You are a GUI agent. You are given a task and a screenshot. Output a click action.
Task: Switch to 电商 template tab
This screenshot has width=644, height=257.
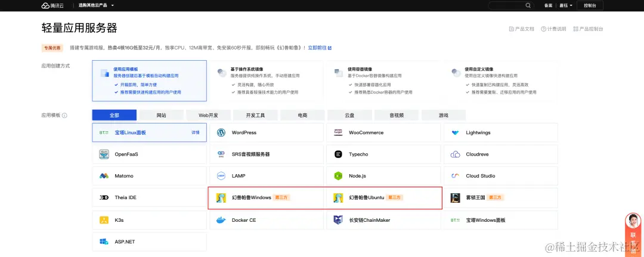(x=302, y=115)
